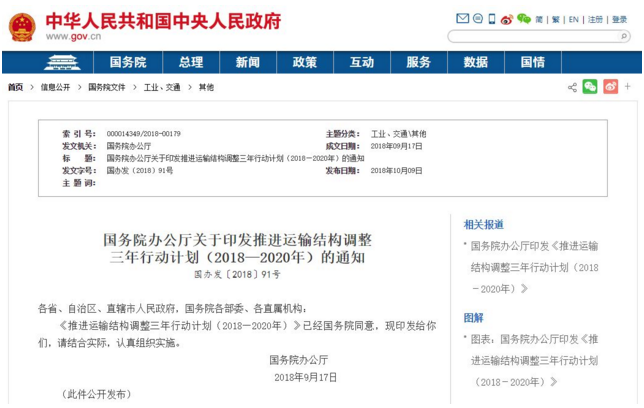The width and height of the screenshot is (644, 408).
Task: Click the 相关报道 section heading
Action: pos(483,225)
